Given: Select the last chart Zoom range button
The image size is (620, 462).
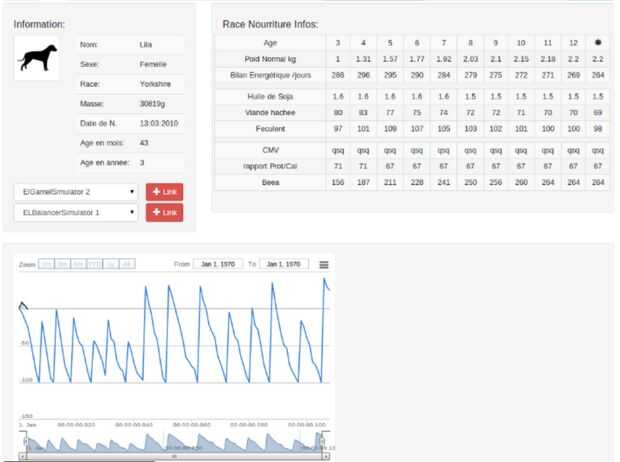Looking at the screenshot, I should point(127,264).
